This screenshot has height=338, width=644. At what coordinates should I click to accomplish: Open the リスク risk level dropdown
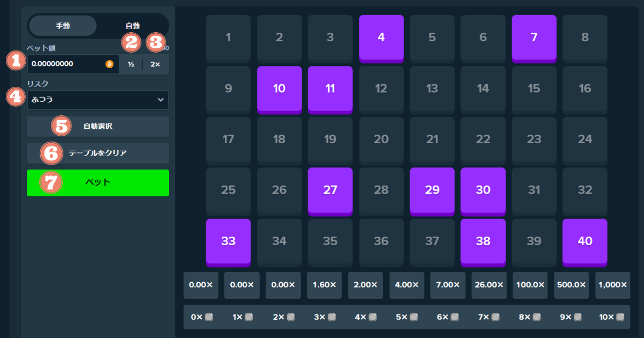coord(97,100)
